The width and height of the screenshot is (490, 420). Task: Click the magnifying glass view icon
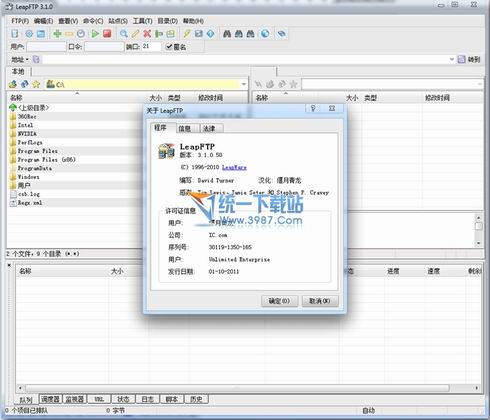124,34
